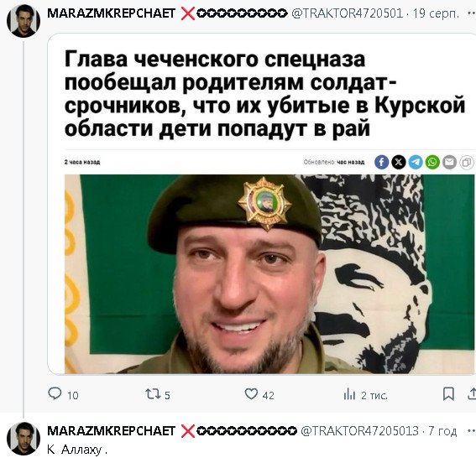Like the post with the heart icon
Image resolution: width=476 pixels, height=463 pixels.
pyautogui.click(x=251, y=394)
